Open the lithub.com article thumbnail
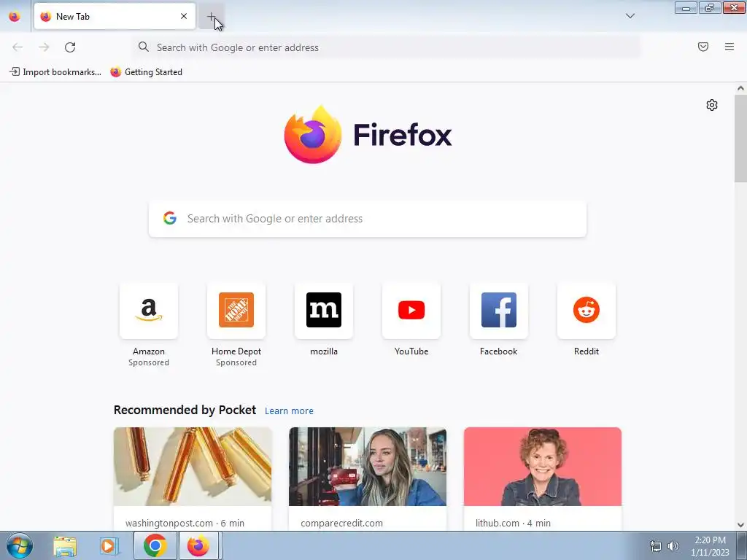Viewport: 747px width, 560px height. [543, 467]
